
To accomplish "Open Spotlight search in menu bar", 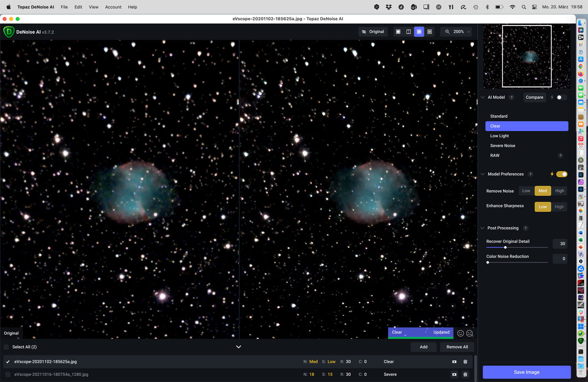I will tap(524, 7).
